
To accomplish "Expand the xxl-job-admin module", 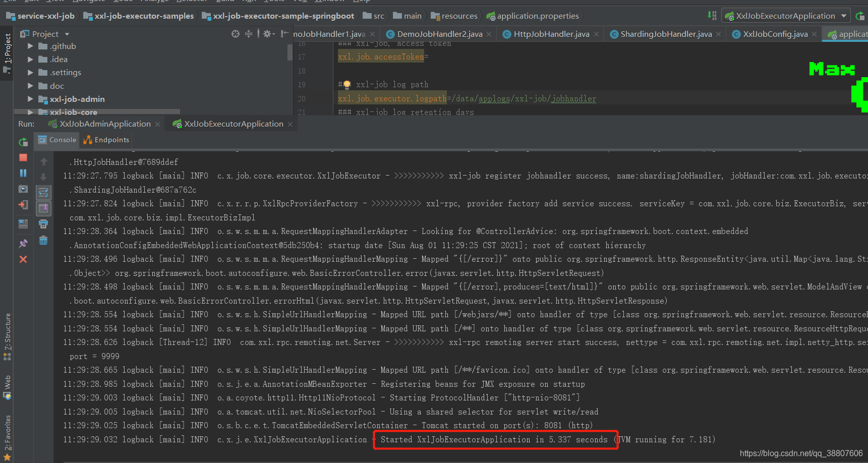I will coord(30,99).
